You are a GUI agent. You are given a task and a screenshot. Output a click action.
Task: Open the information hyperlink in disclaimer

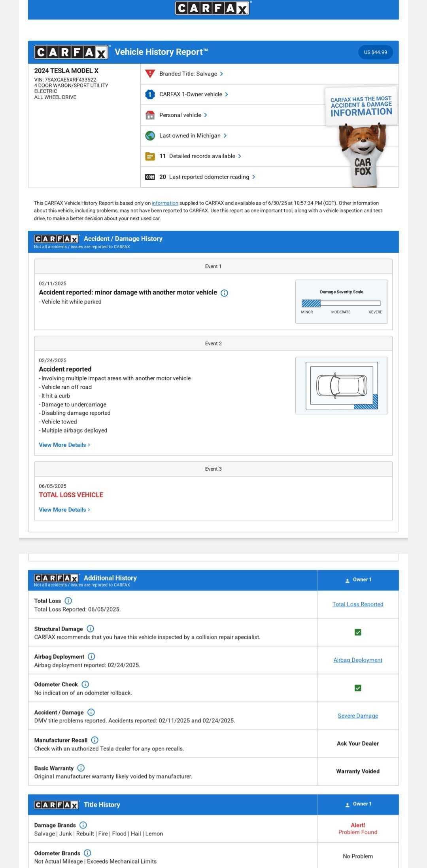click(165, 203)
